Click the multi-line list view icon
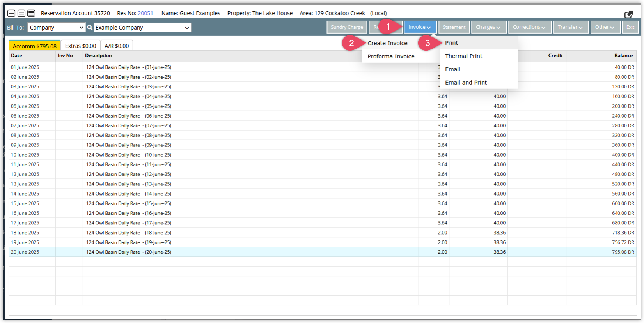This screenshot has width=644, height=323. click(31, 13)
